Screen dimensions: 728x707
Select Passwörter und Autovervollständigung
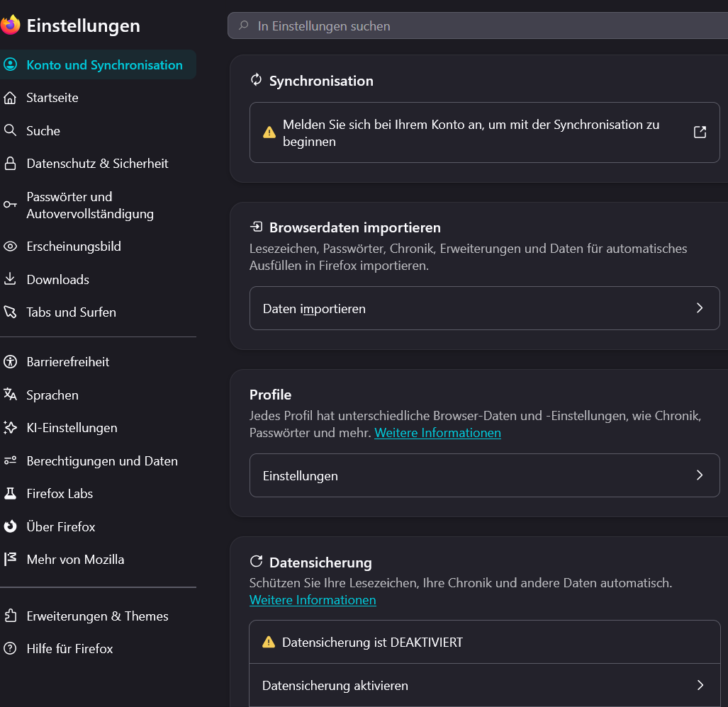98,205
